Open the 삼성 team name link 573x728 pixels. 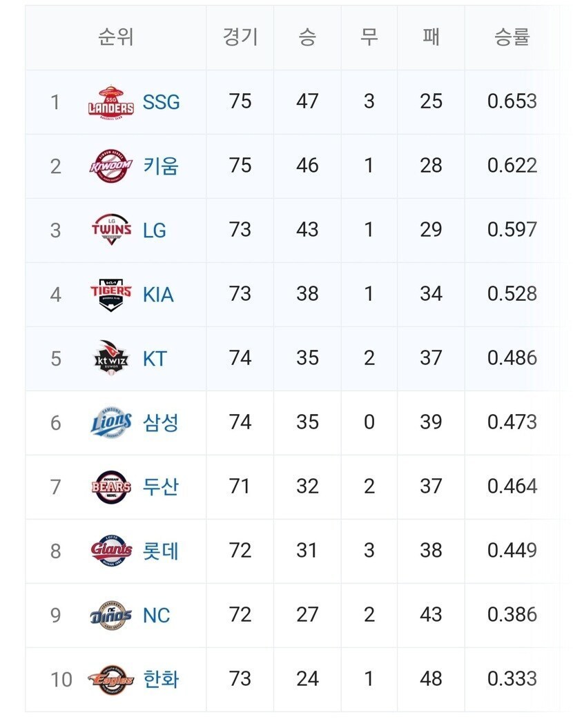[161, 423]
